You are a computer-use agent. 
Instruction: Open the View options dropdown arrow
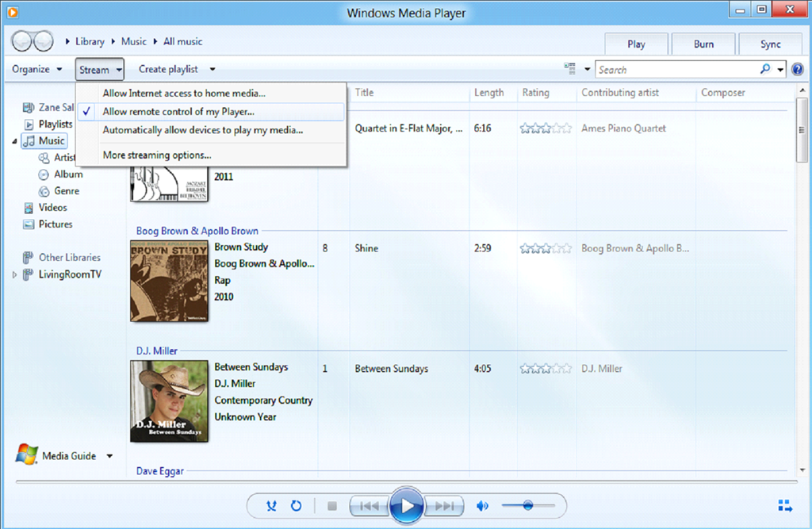click(588, 69)
